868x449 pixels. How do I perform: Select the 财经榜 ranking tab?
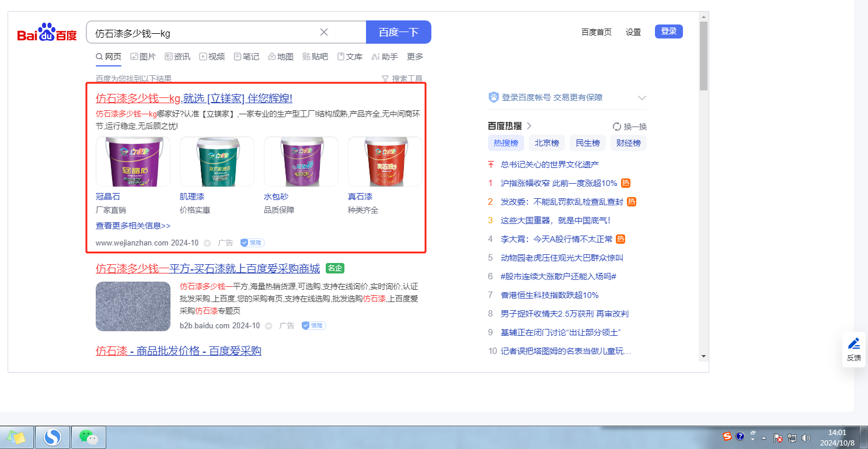coord(629,143)
